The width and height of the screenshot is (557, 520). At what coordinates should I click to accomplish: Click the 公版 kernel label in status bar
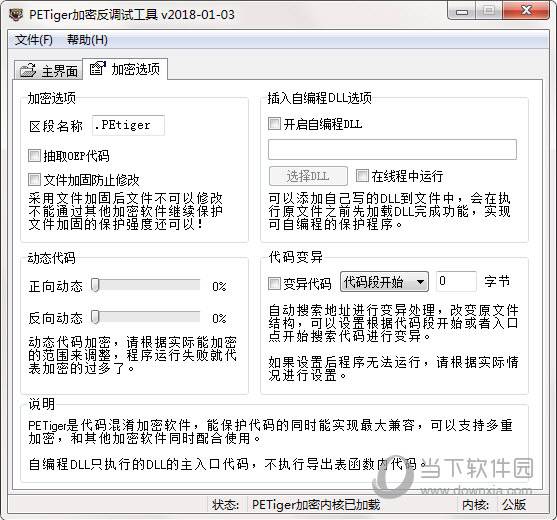(x=514, y=505)
